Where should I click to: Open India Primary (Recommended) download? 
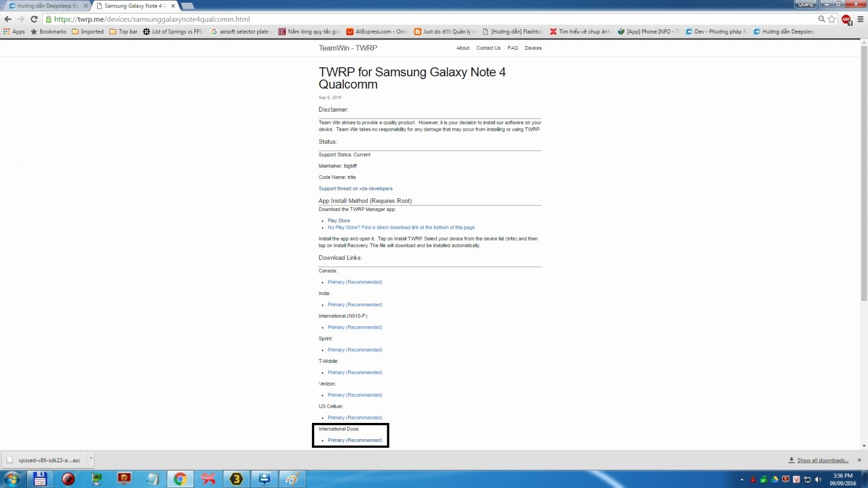[x=355, y=305]
